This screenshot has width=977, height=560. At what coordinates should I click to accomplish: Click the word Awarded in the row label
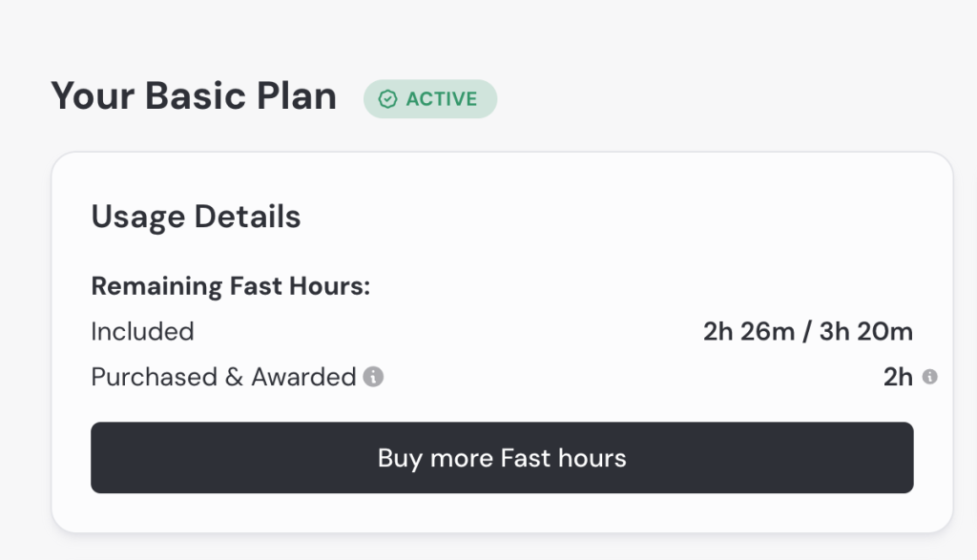tap(303, 378)
